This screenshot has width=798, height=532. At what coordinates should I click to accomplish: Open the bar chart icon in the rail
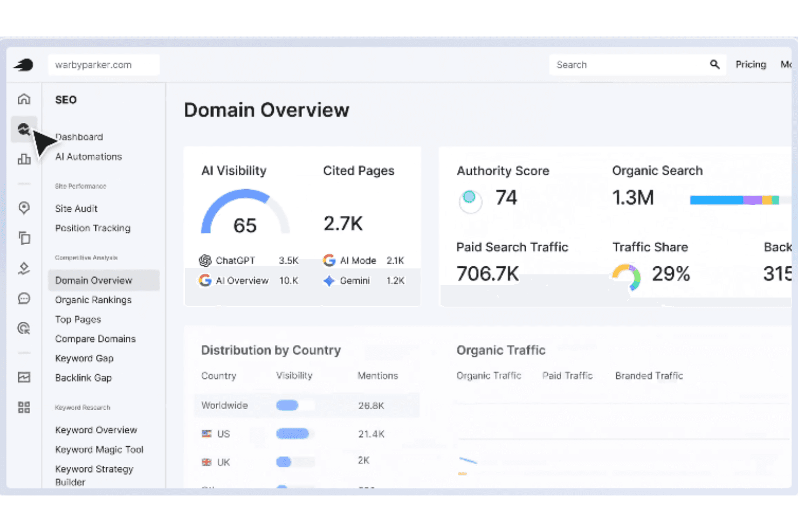pyautogui.click(x=24, y=159)
